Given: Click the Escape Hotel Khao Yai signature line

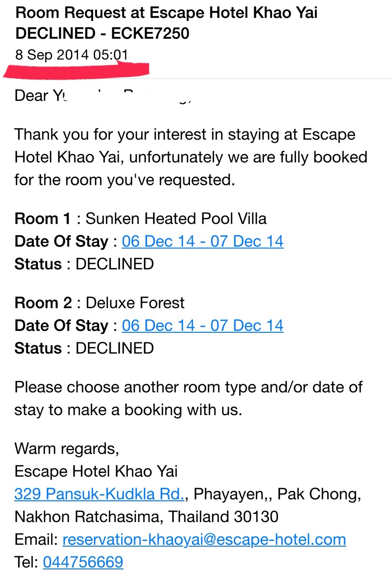Looking at the screenshot, I should [x=96, y=471].
